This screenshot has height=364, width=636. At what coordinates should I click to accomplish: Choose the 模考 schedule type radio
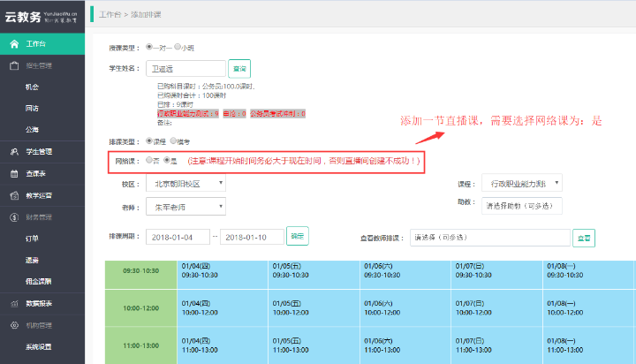[x=172, y=140]
